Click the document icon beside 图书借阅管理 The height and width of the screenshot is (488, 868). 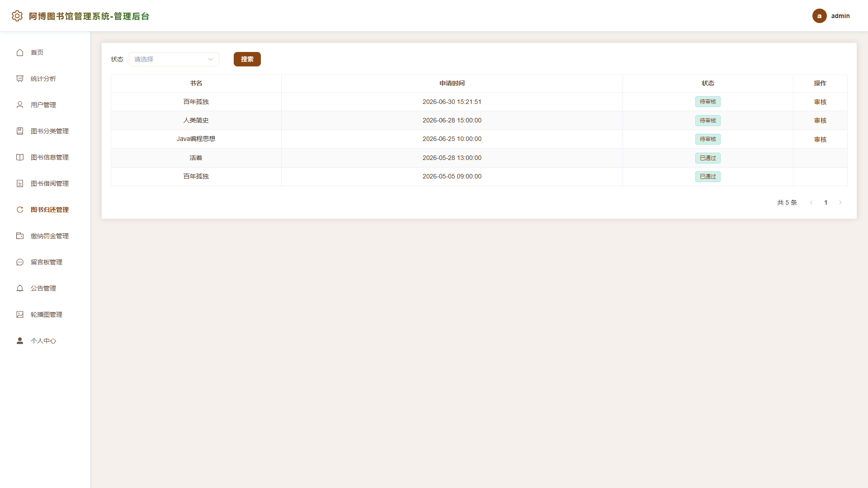click(x=20, y=183)
